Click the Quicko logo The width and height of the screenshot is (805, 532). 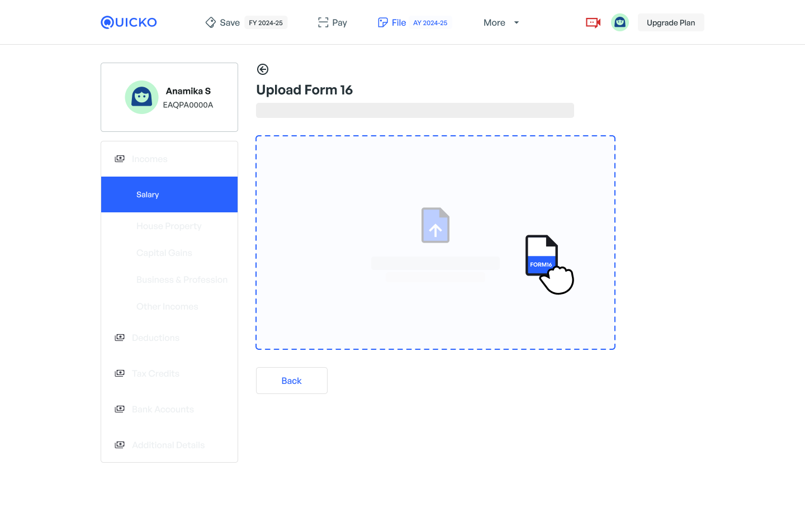click(129, 22)
